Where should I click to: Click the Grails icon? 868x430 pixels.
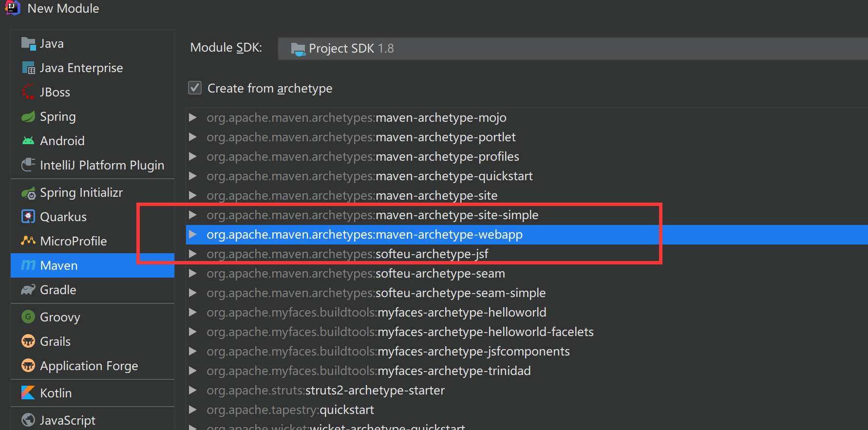tap(28, 341)
